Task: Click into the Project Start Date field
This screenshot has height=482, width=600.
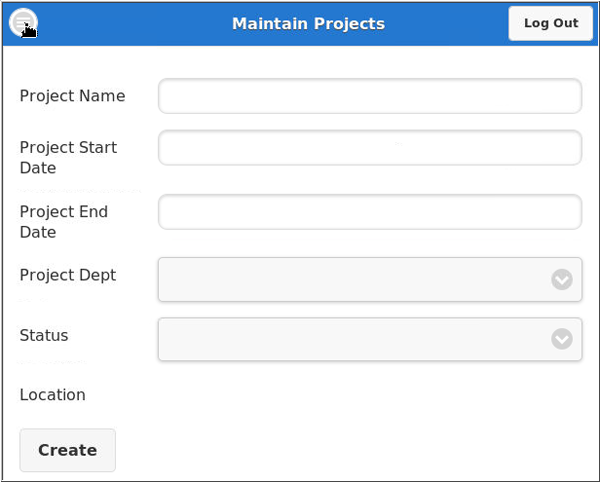Action: 369,147
